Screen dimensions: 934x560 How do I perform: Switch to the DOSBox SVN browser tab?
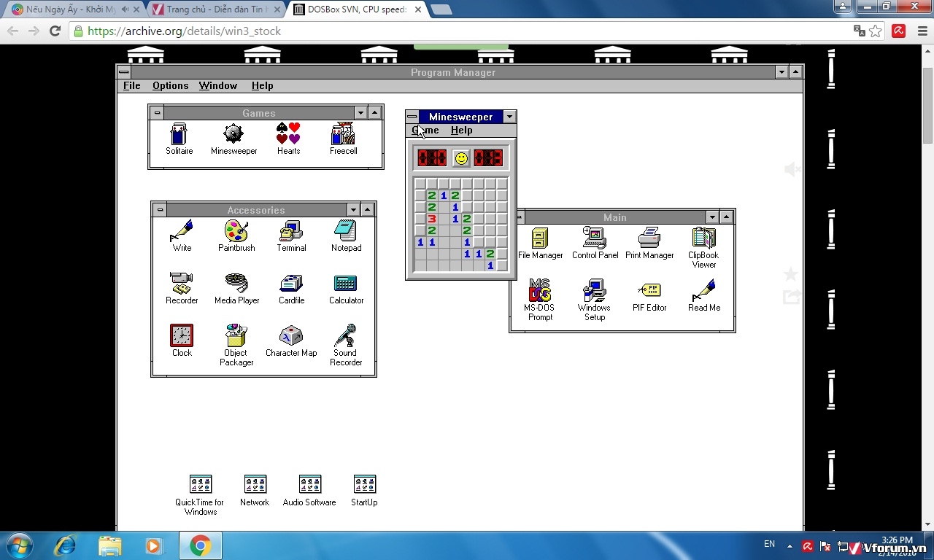tap(357, 9)
